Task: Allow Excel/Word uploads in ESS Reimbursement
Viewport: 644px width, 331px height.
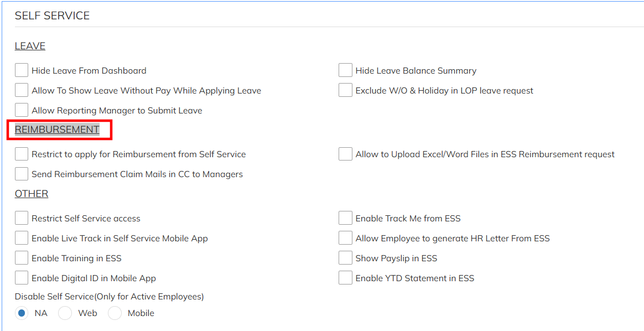Action: click(345, 154)
